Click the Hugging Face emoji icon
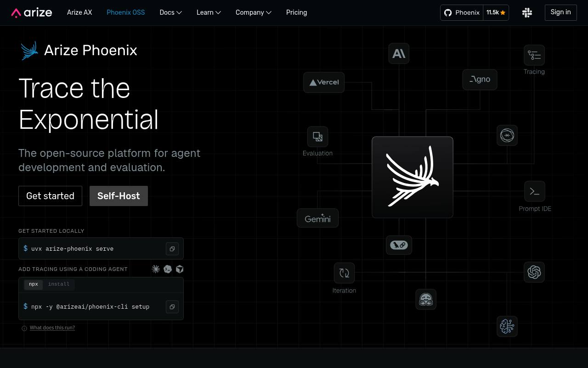 click(426, 299)
